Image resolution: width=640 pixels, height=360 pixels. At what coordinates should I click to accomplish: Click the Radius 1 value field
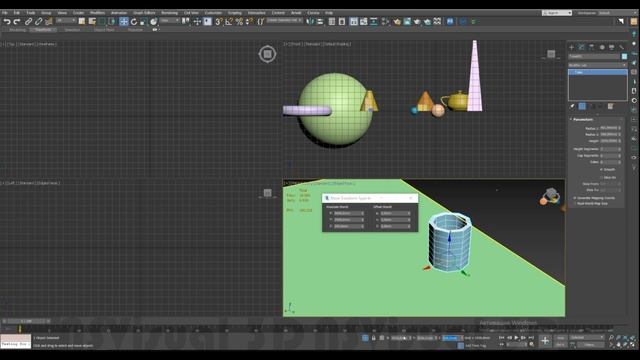point(609,128)
